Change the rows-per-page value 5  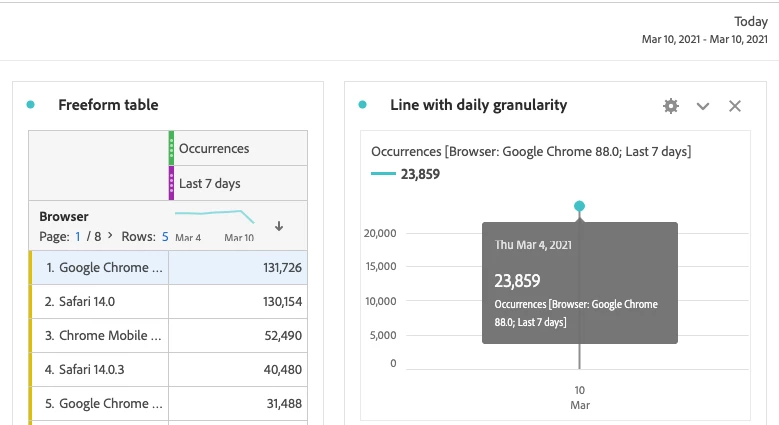coord(164,237)
